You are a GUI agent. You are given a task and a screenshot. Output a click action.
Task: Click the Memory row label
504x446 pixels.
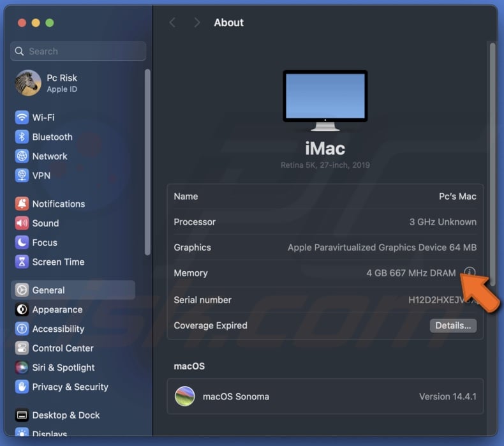191,272
